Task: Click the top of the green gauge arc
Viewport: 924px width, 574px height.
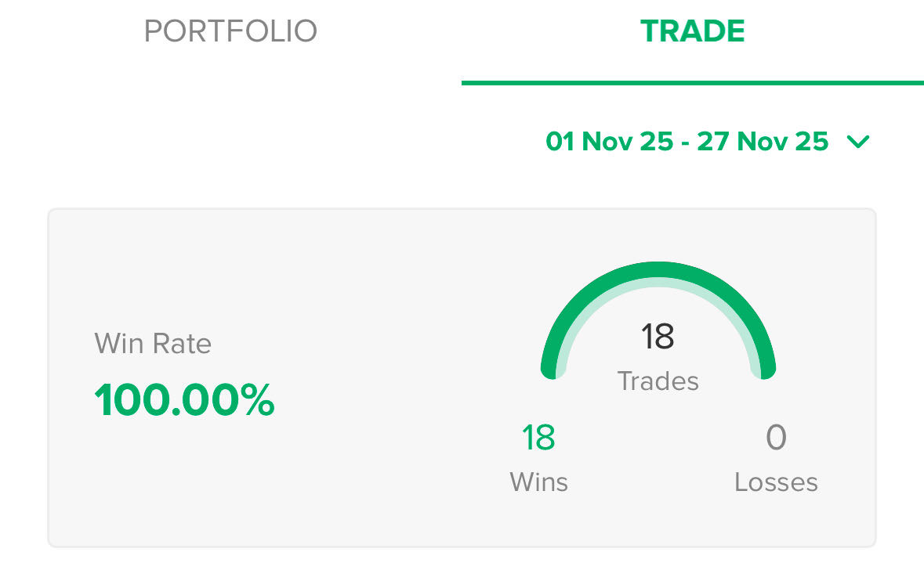Action: [658, 271]
